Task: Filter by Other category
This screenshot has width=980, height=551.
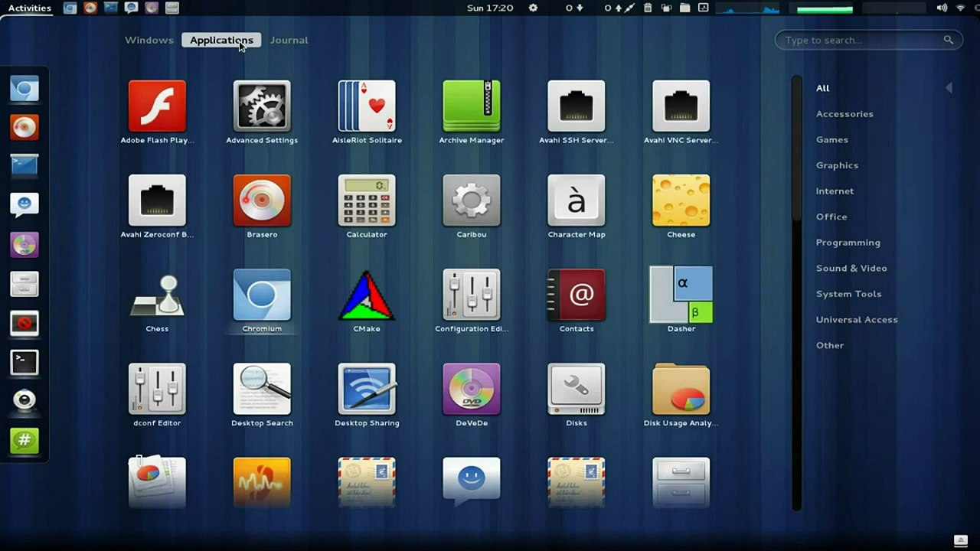Action: (x=830, y=345)
